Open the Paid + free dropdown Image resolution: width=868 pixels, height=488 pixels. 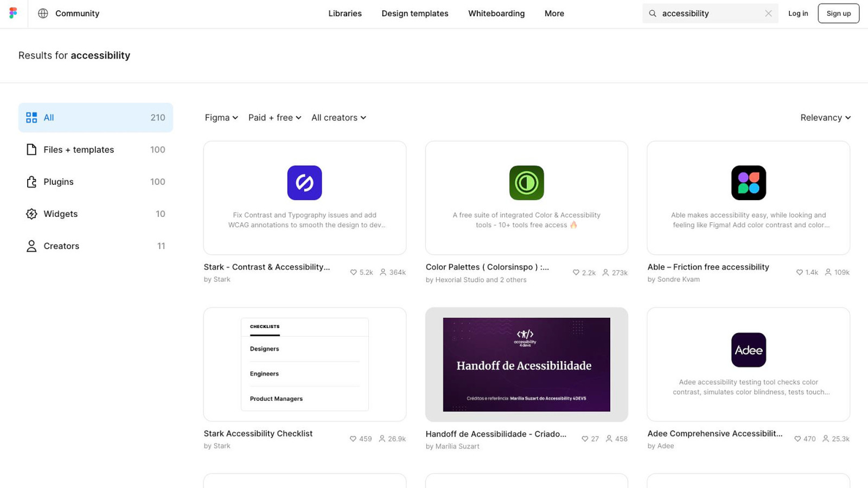(275, 118)
